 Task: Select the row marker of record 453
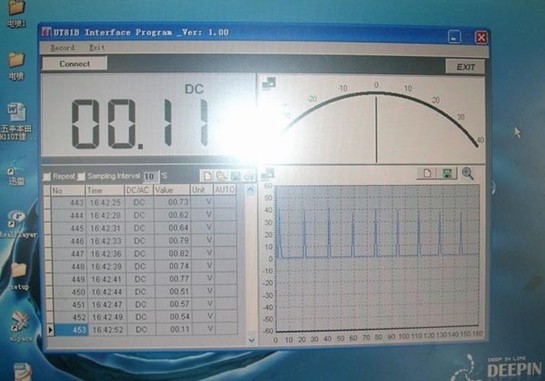(50, 330)
